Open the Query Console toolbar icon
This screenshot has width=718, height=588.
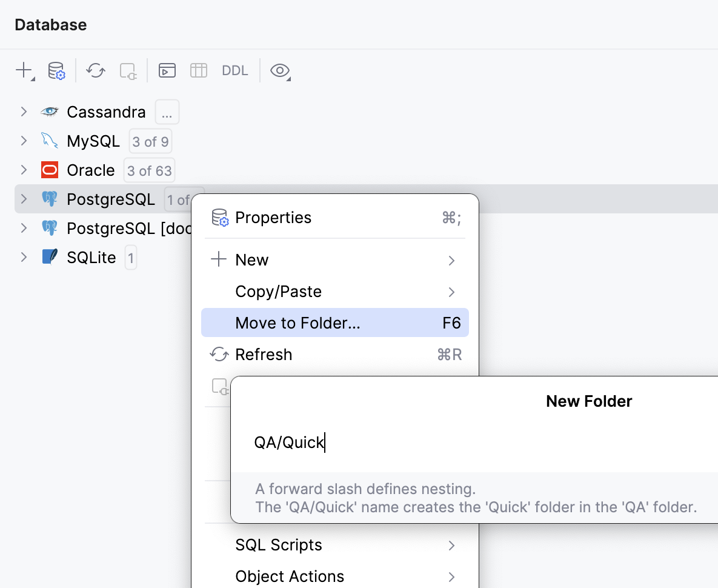click(x=167, y=70)
